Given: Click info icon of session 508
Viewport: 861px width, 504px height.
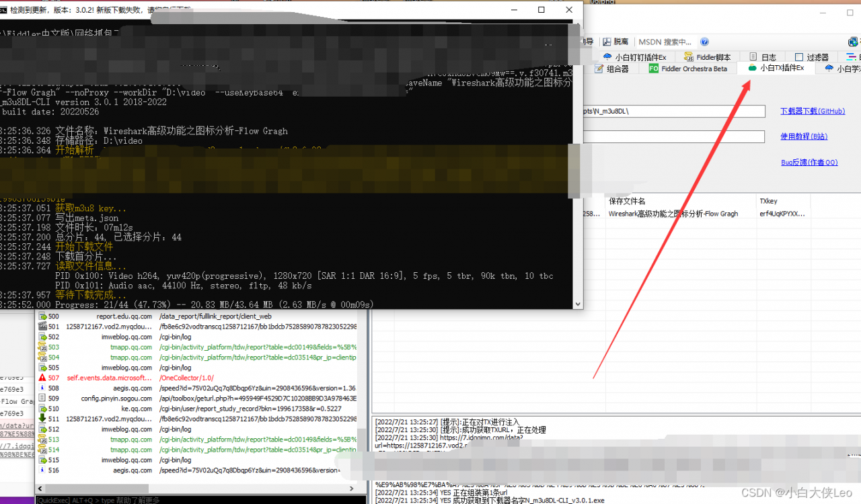Looking at the screenshot, I should (x=42, y=388).
